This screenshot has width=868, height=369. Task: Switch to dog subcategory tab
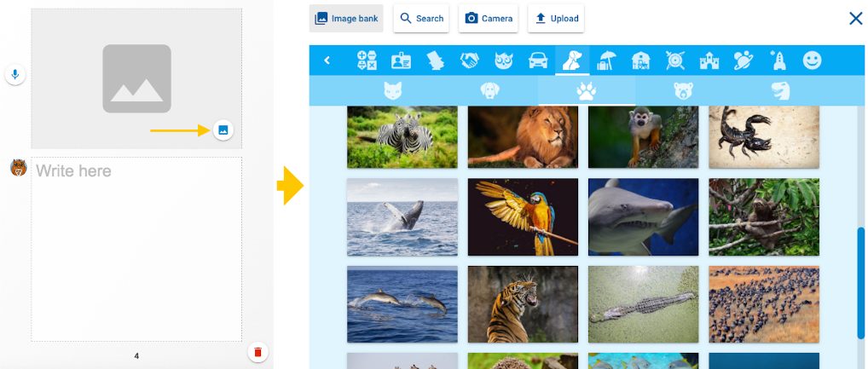[x=490, y=90]
